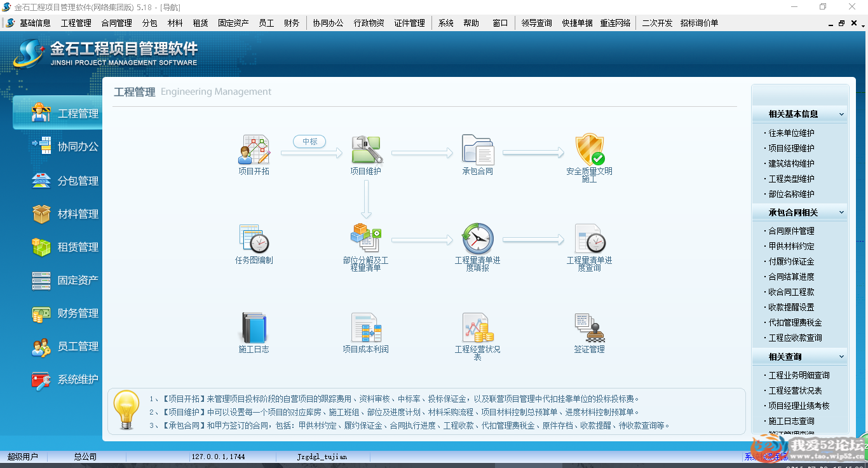Open the 工程量清单进度查询 icon
The width and height of the screenshot is (868, 468).
[x=590, y=239]
